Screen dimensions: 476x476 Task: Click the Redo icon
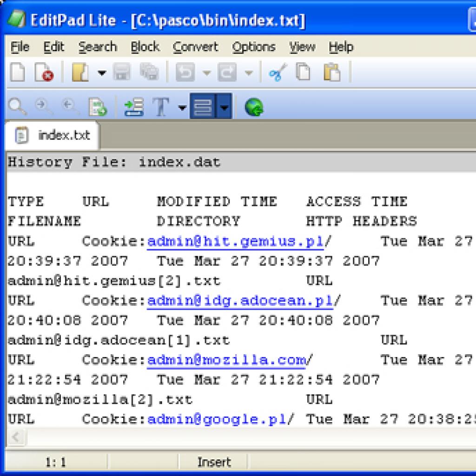(x=227, y=72)
